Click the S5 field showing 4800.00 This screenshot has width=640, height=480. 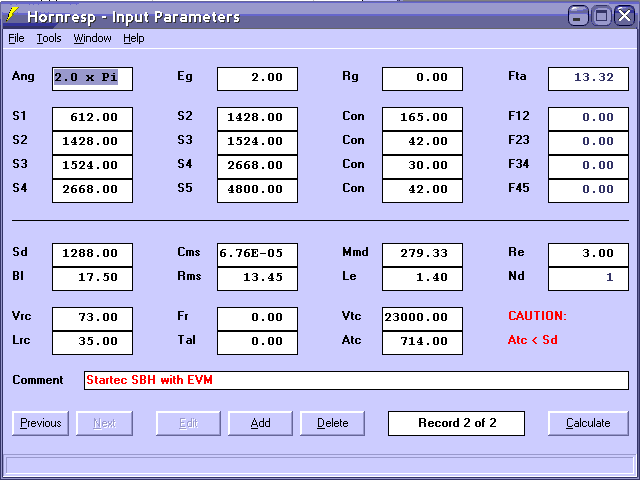click(x=258, y=191)
